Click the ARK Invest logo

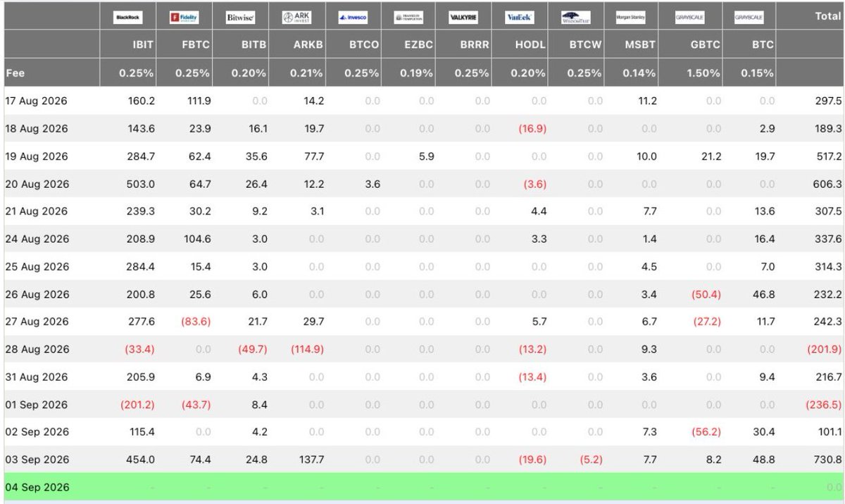click(x=297, y=18)
